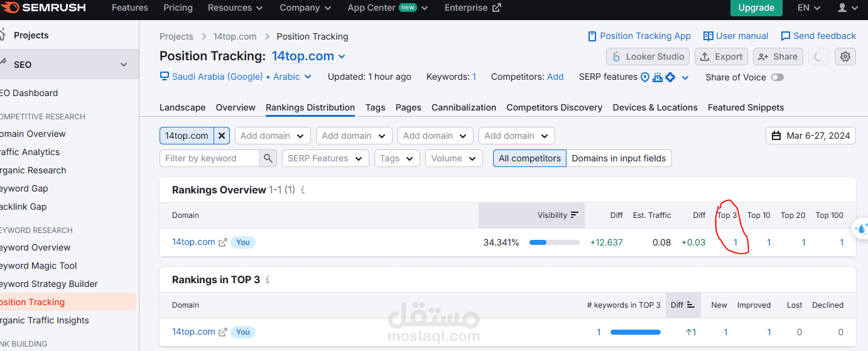Click Send feedback link
Screen dimensions: 868x351
[818, 36]
